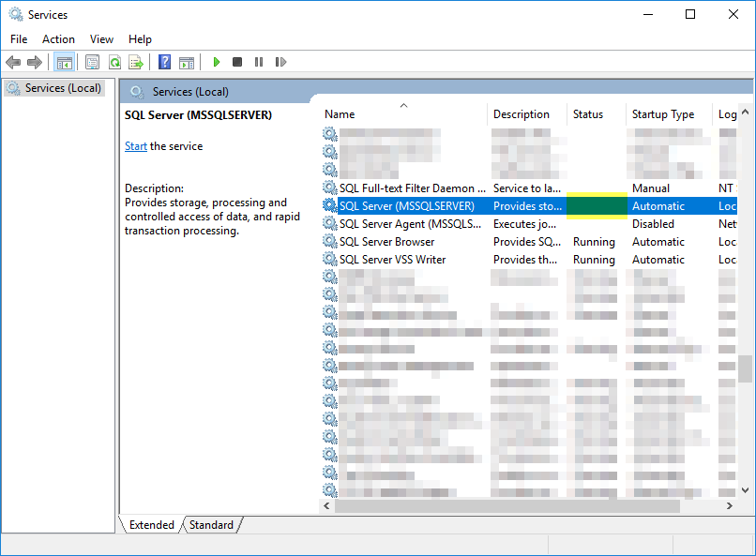Toggle Show/Hide Action Pane toolbar icon

click(x=187, y=63)
